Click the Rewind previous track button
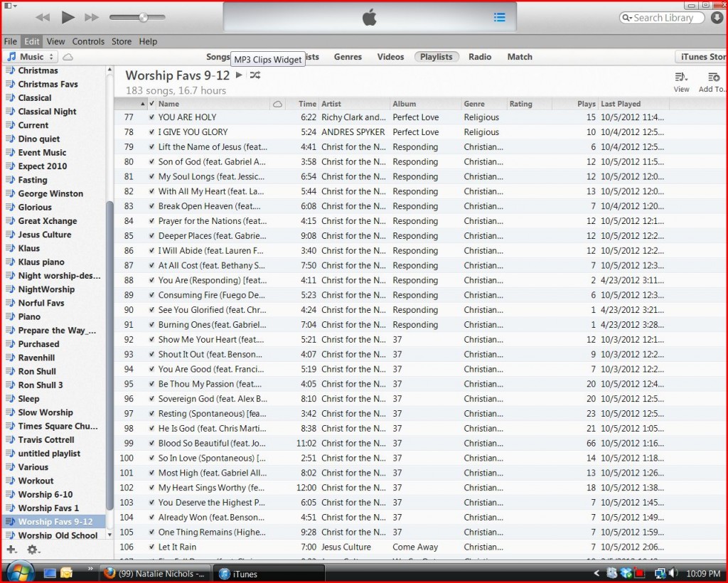 coord(43,17)
